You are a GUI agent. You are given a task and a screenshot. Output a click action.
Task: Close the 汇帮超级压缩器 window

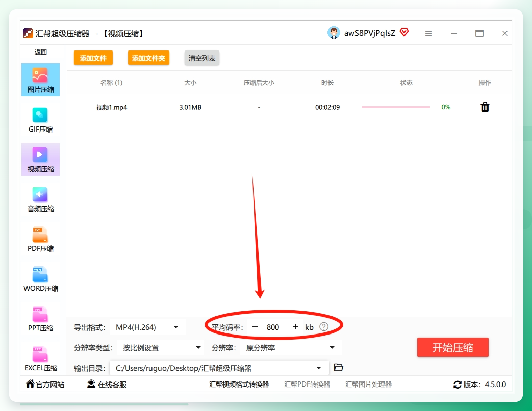click(505, 33)
